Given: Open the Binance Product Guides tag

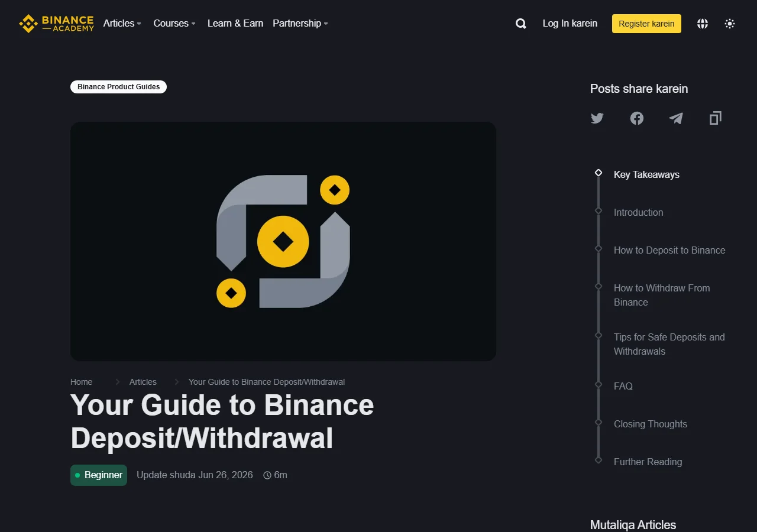Looking at the screenshot, I should (x=119, y=87).
